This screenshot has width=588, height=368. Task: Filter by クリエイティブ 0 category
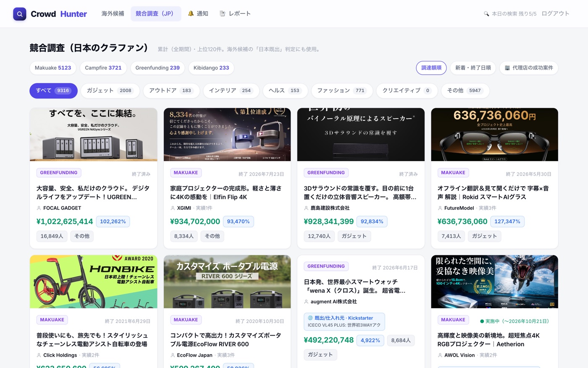(x=407, y=90)
